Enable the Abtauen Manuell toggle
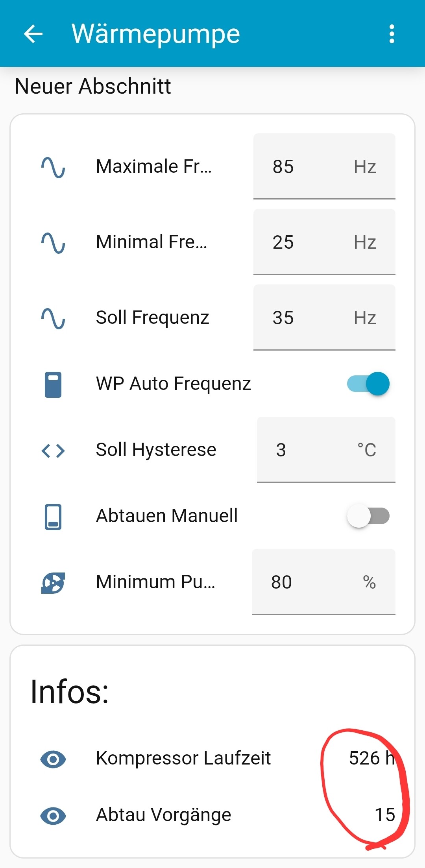The height and width of the screenshot is (868, 425). coord(368,516)
